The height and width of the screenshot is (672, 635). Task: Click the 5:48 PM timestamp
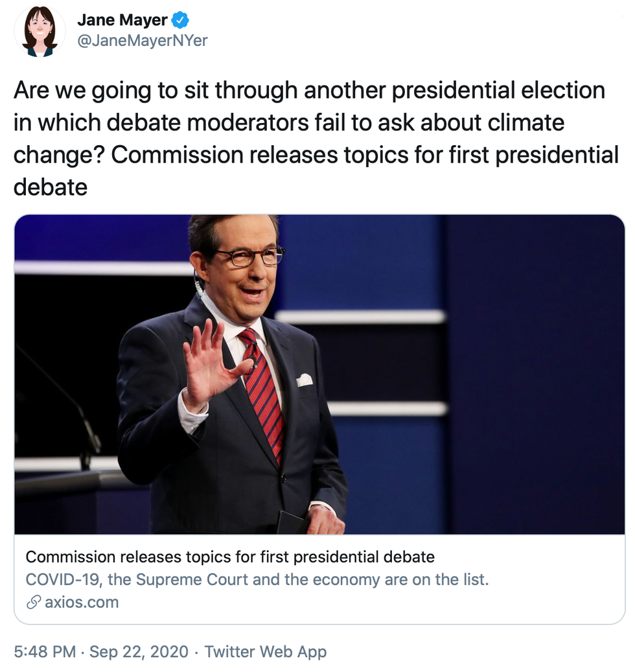[x=45, y=651]
